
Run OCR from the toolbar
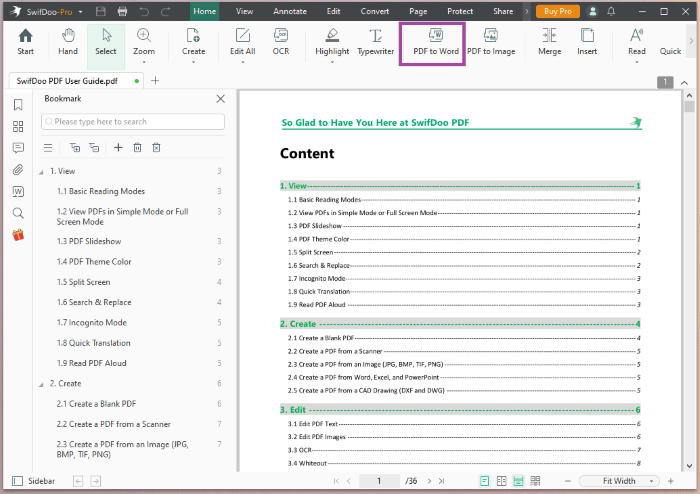pos(281,42)
